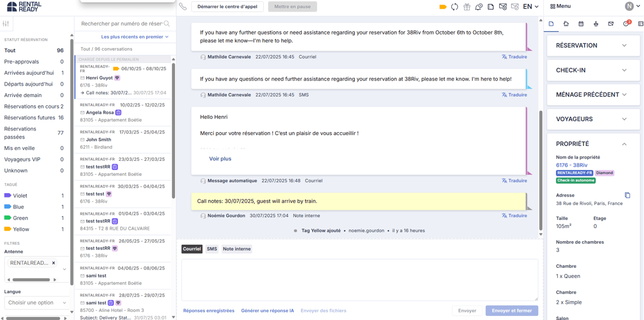Remove RENTALREADY chip from Antenne filter

pyautogui.click(x=53, y=263)
